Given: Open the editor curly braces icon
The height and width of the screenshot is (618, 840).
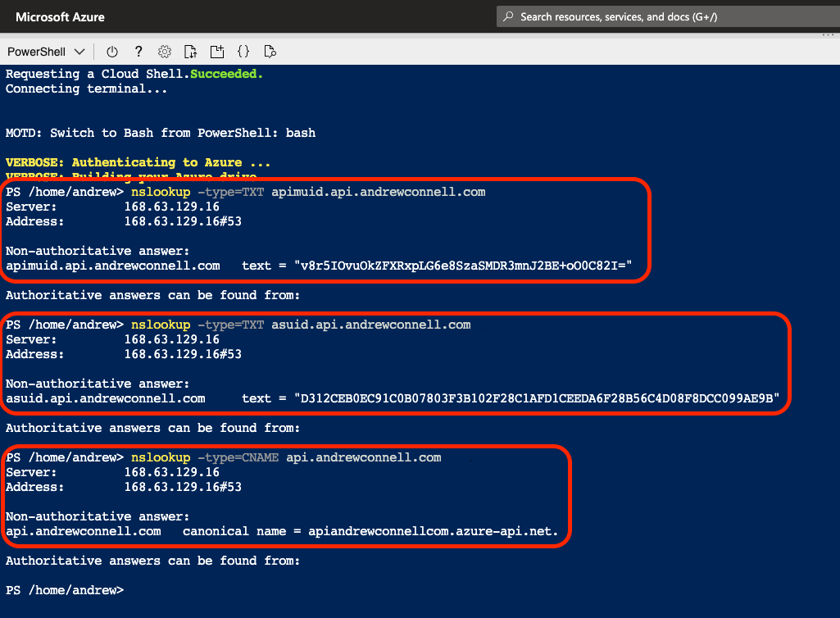Looking at the screenshot, I should point(243,52).
